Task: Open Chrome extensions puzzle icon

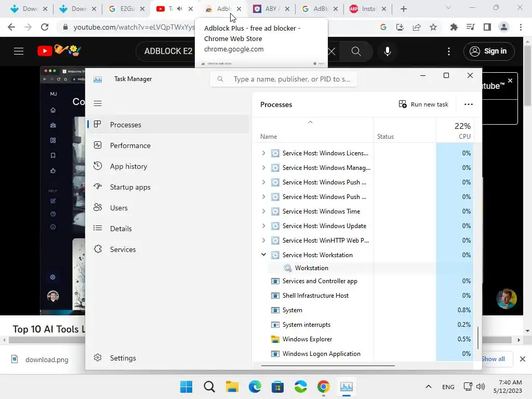Action: coord(454,27)
